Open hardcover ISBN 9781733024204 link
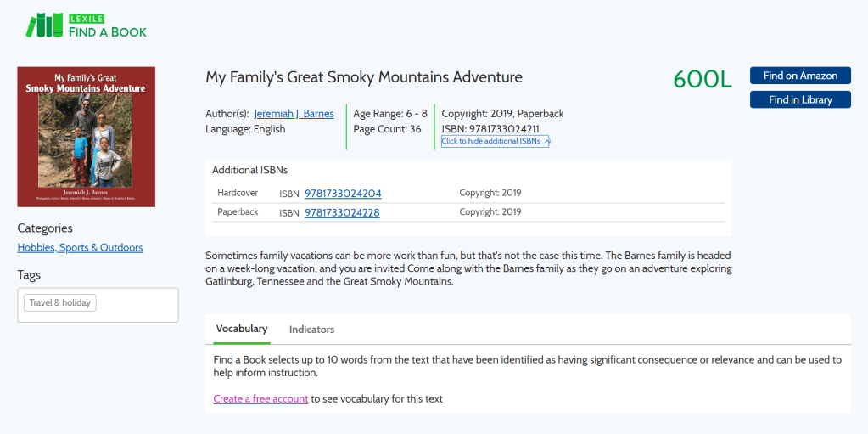Screen dimensions: 868x434 tap(343, 194)
